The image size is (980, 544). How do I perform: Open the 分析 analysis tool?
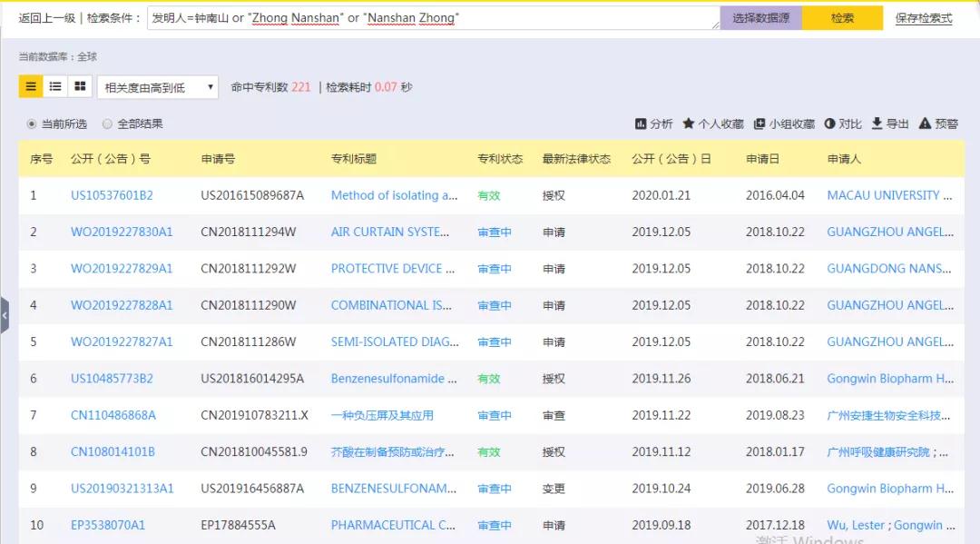pyautogui.click(x=653, y=124)
